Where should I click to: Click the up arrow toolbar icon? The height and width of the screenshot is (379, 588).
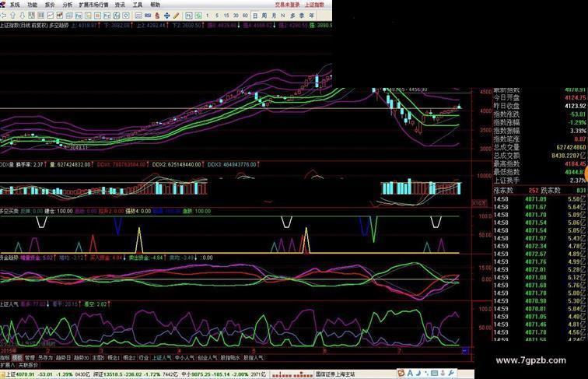click(12, 16)
